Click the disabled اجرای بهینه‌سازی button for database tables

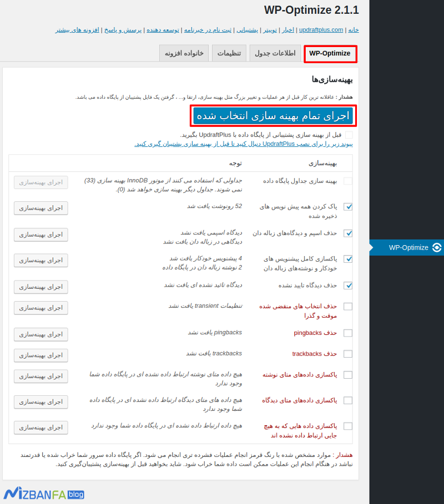click(x=41, y=182)
